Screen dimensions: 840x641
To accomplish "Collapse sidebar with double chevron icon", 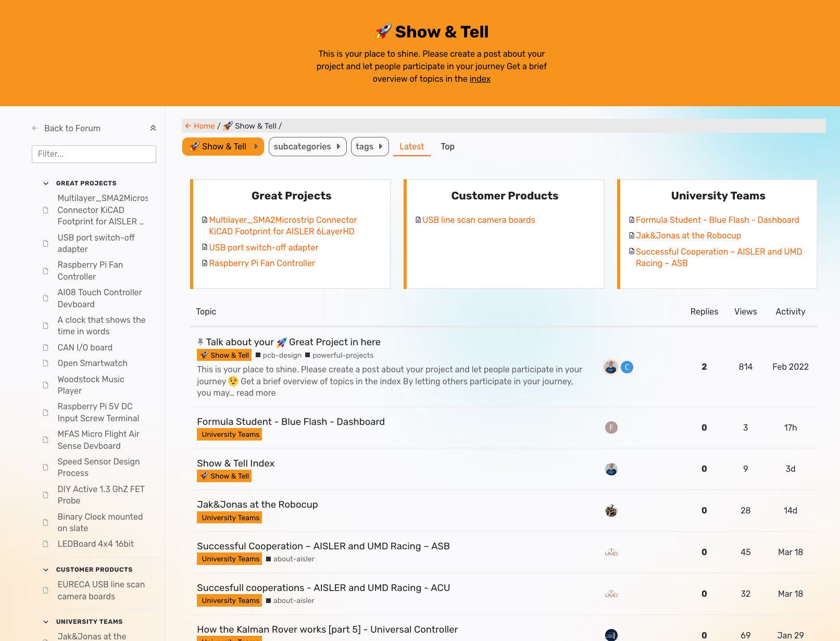I will coord(153,128).
